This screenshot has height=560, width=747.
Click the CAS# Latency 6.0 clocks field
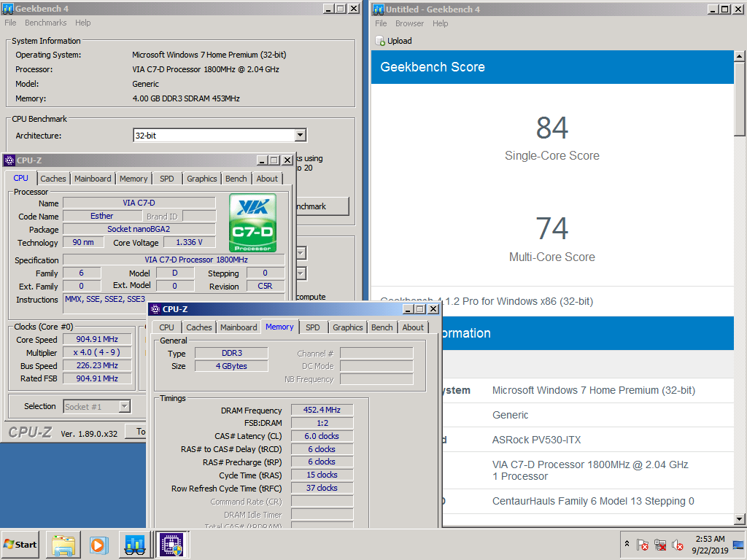322,436
